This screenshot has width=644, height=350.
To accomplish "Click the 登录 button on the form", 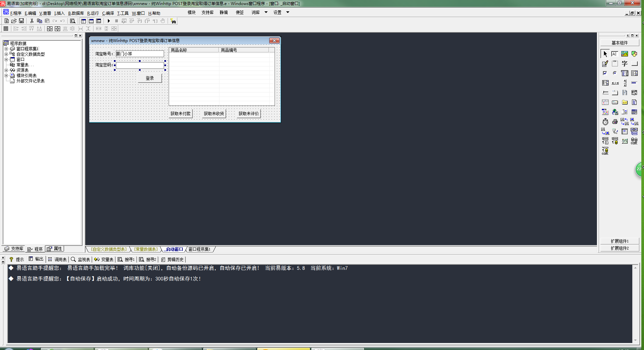I will click(150, 78).
